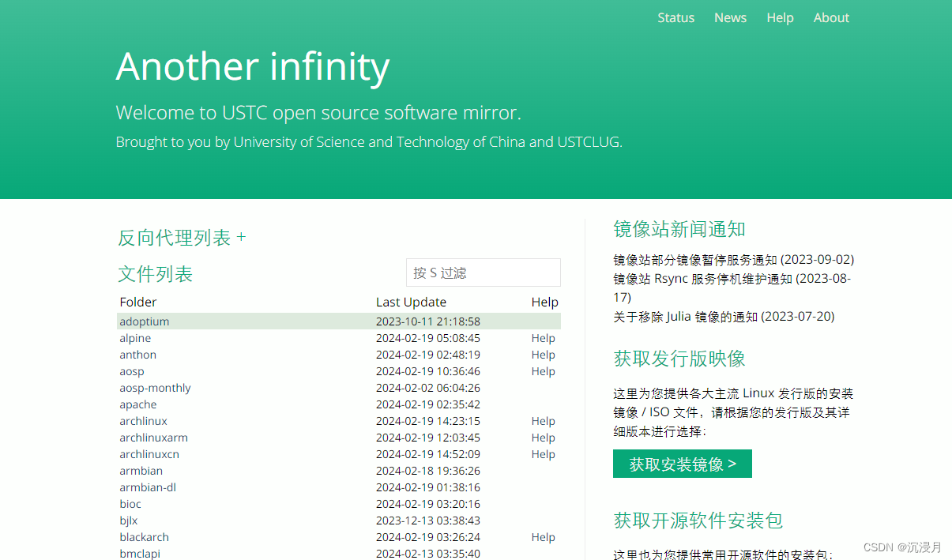Open the Status page in top navigation
952x560 pixels.
click(x=675, y=17)
